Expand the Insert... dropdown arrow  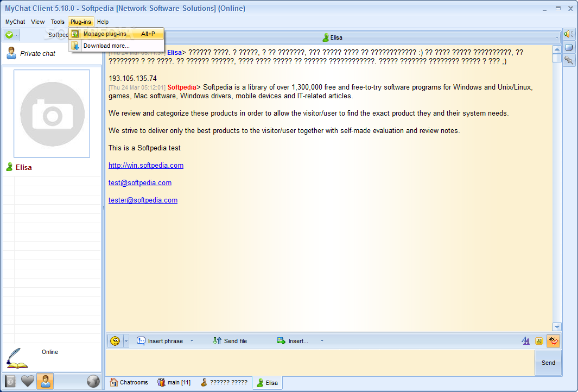(x=322, y=341)
